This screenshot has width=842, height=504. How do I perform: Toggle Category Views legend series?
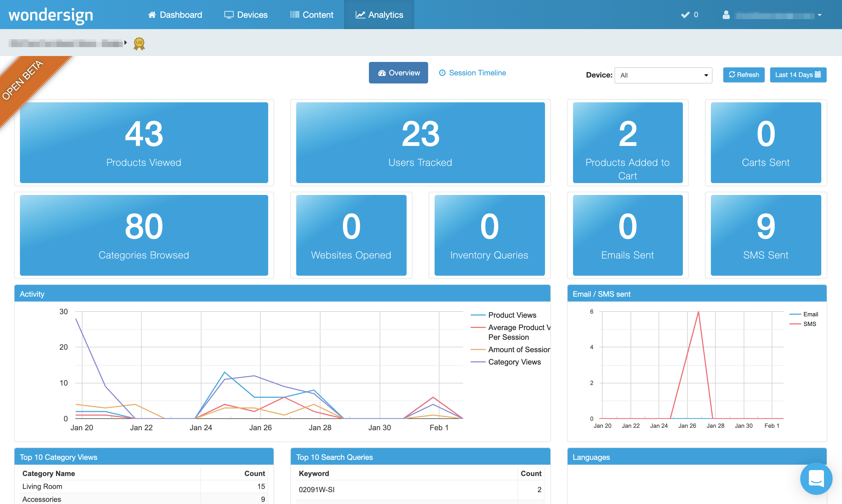(514, 362)
